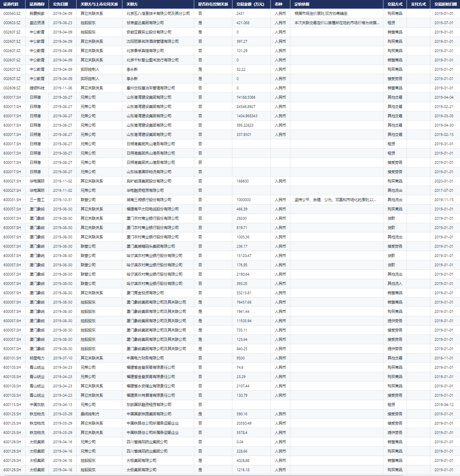The height and width of the screenshot is (476, 460).
Task: Click the 三一重工 name cell
Action: coord(37,200)
